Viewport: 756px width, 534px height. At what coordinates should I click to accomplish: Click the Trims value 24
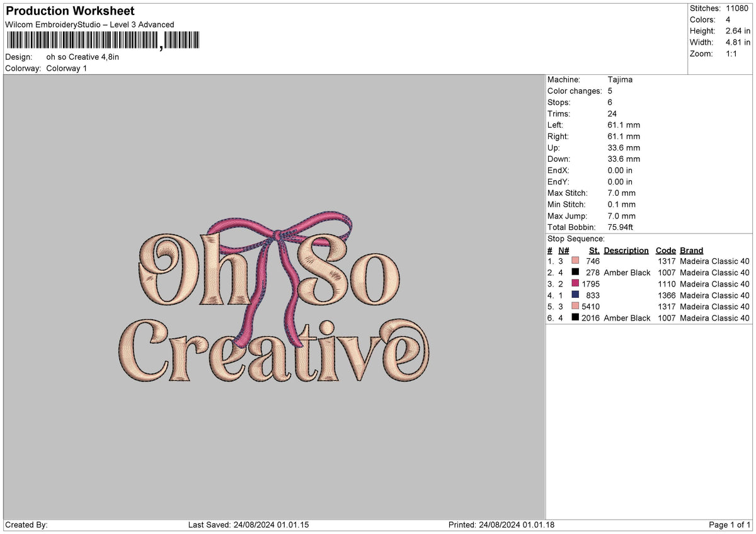click(612, 113)
